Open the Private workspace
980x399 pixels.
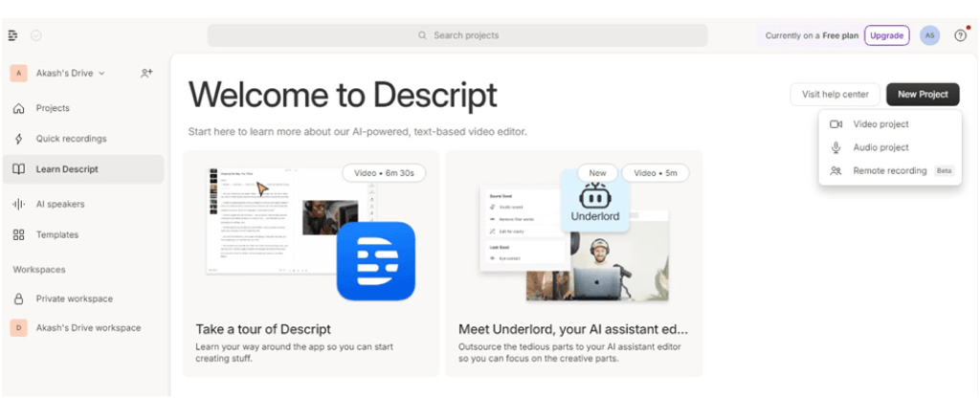pyautogui.click(x=74, y=299)
